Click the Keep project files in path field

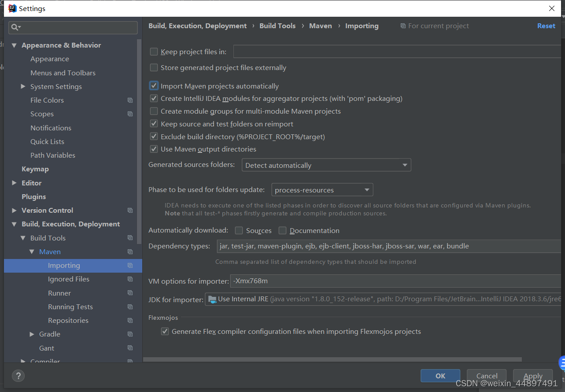397,52
